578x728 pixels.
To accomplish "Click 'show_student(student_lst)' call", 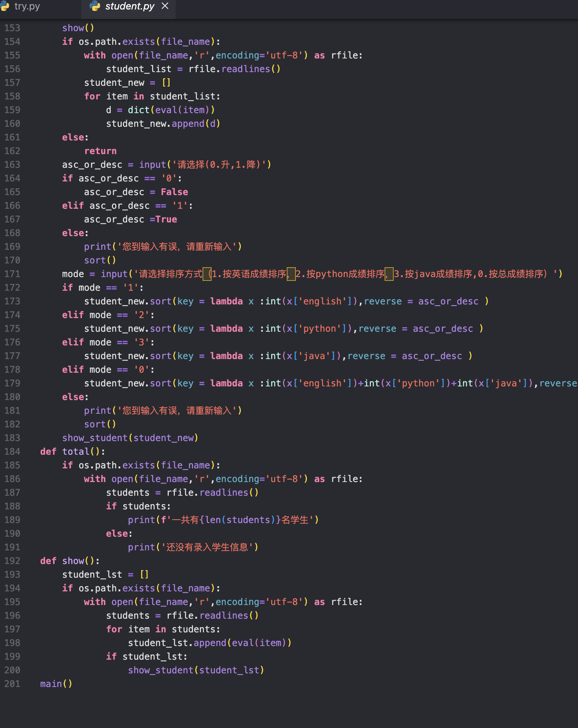I will click(x=196, y=670).
